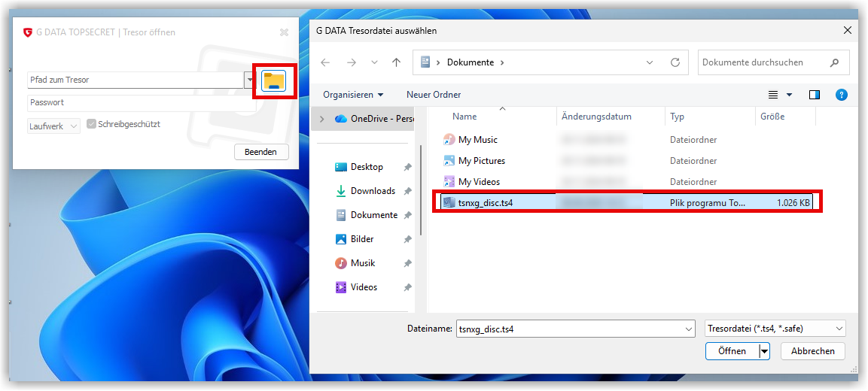Unpin Downloads via its pin icon
868x391 pixels.
pyautogui.click(x=407, y=191)
